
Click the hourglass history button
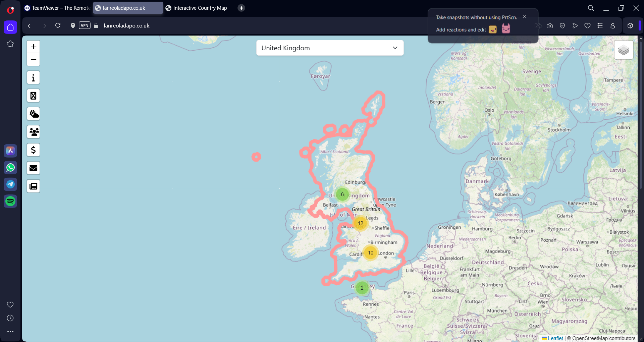pyautogui.click(x=33, y=96)
